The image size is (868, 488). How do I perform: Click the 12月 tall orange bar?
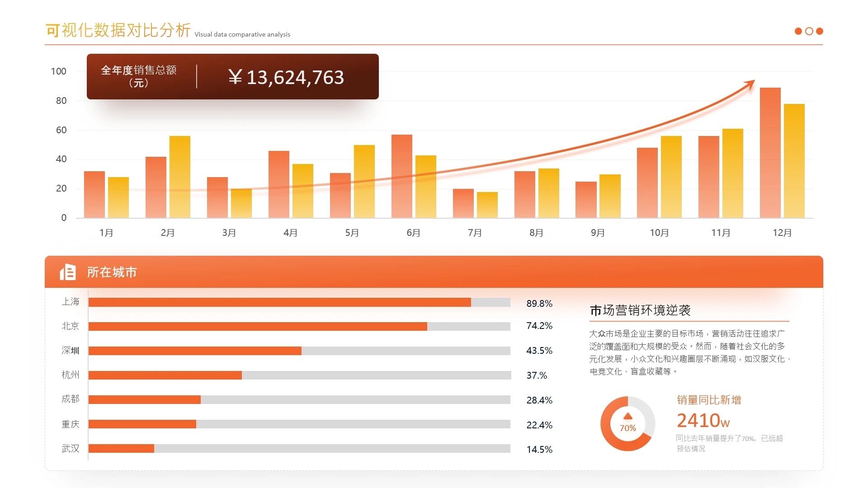770,154
